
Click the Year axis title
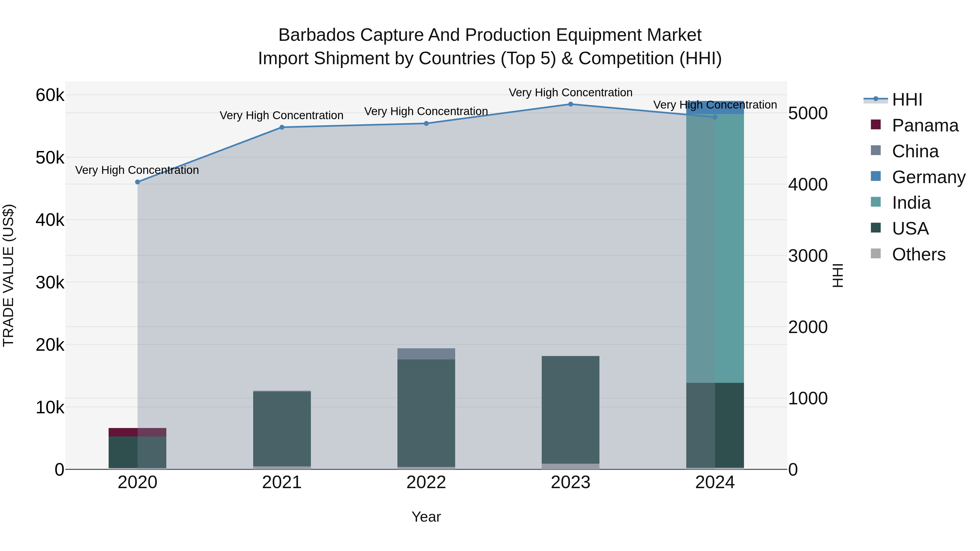coord(426,517)
